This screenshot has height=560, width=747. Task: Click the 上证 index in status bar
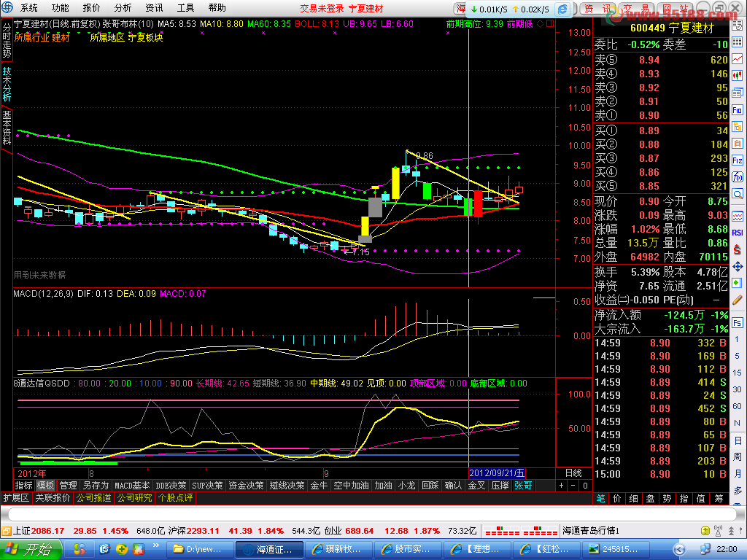click(38, 531)
